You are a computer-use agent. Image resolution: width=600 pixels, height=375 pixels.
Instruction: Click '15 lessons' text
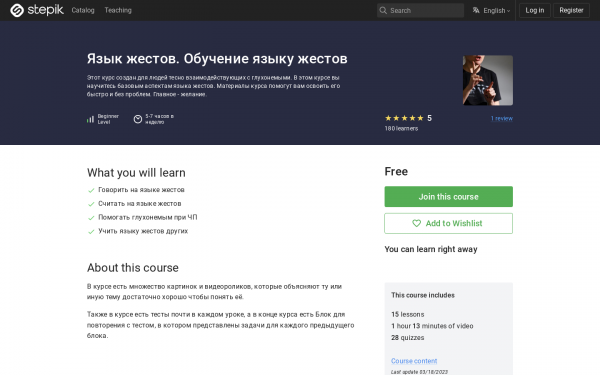[x=408, y=314]
